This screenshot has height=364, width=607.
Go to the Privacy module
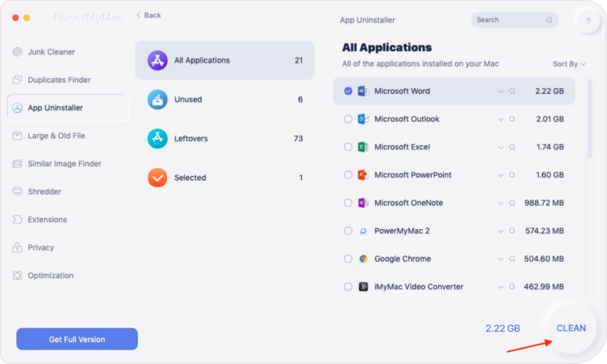tap(68, 247)
